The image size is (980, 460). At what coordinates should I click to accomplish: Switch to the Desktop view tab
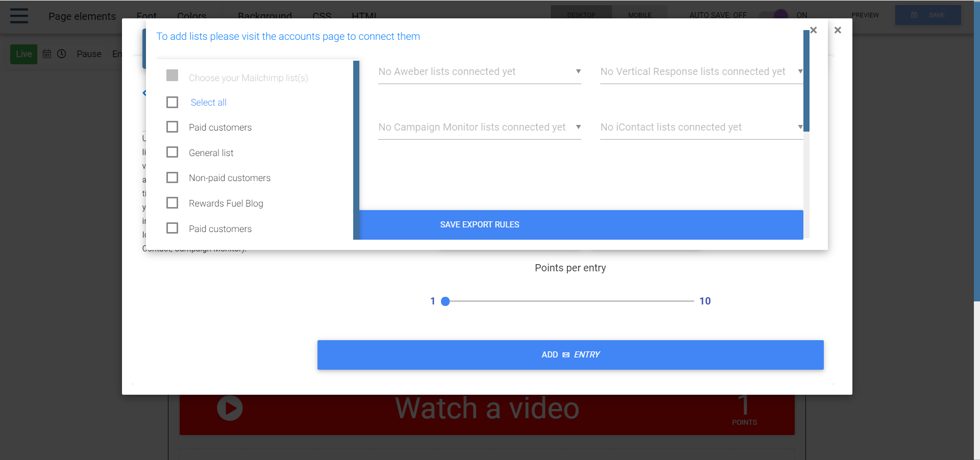coord(581,15)
